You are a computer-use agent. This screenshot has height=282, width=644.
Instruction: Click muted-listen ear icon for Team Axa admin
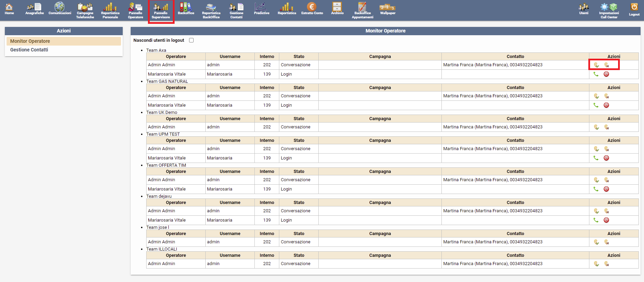pyautogui.click(x=607, y=65)
